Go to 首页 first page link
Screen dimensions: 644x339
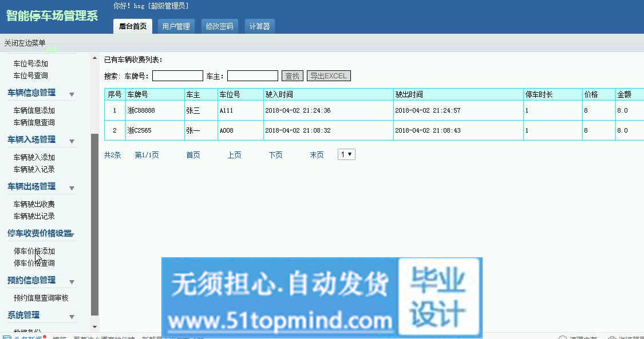(x=193, y=155)
